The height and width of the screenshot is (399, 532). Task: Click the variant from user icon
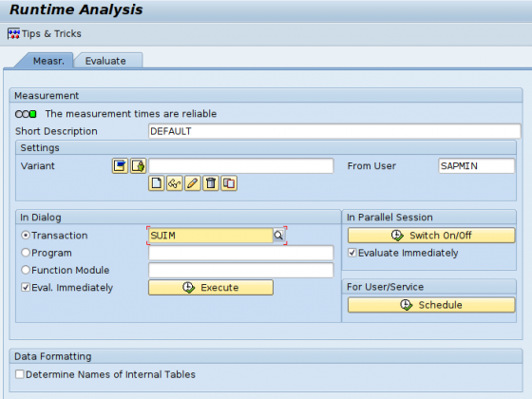point(139,166)
